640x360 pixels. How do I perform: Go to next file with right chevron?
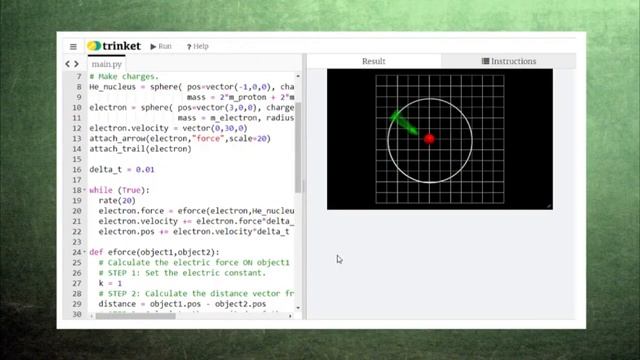coord(76,64)
